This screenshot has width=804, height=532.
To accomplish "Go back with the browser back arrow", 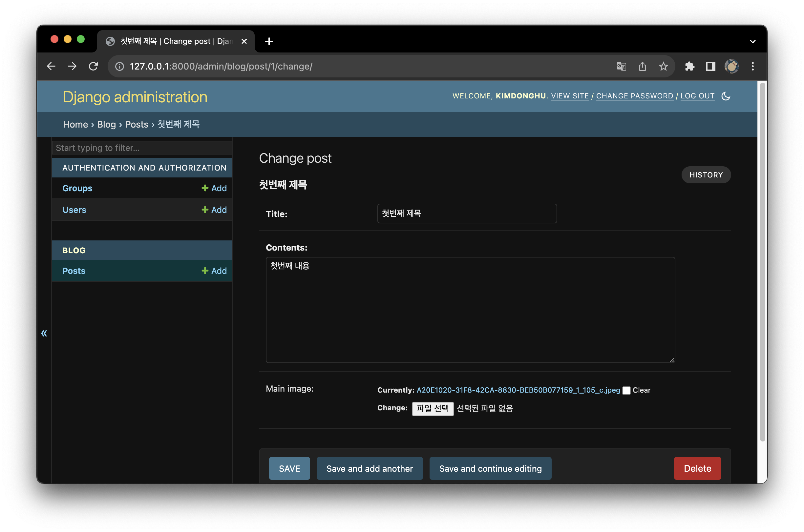I will [51, 66].
